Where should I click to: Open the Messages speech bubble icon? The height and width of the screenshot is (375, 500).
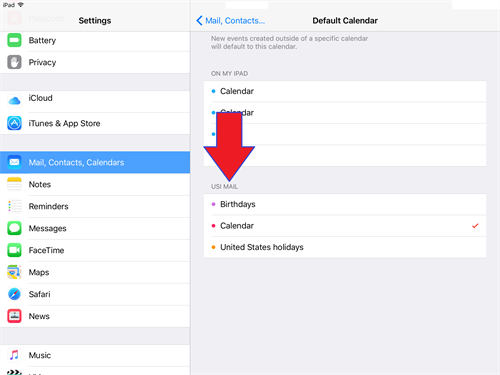point(14,228)
